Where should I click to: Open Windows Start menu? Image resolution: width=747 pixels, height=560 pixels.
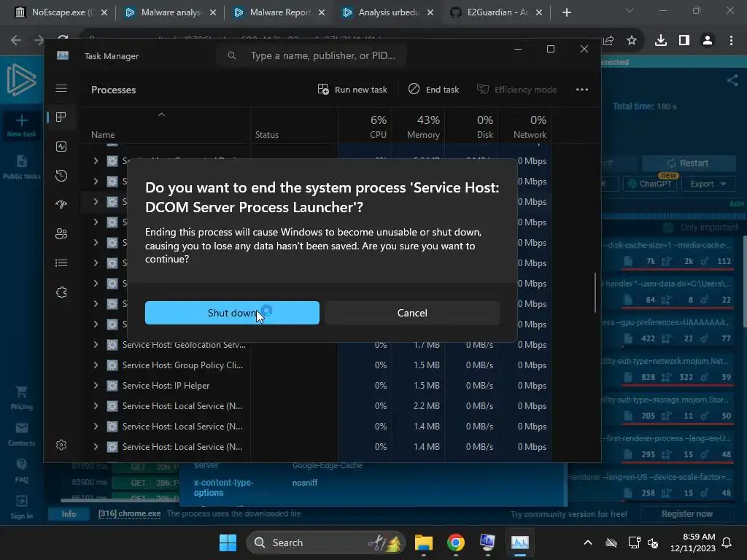click(228, 542)
